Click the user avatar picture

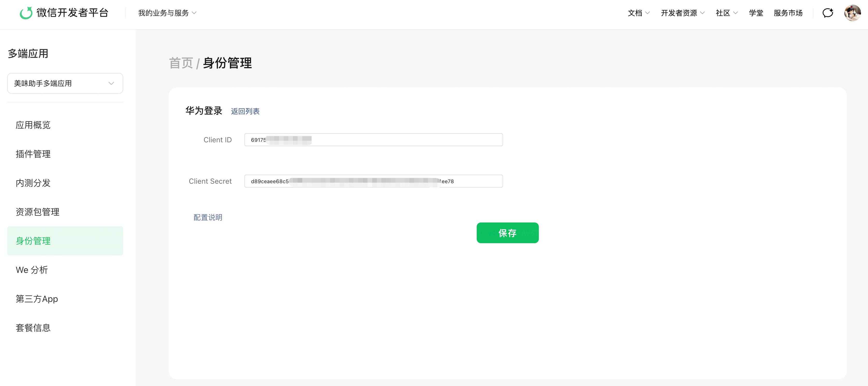pos(852,13)
